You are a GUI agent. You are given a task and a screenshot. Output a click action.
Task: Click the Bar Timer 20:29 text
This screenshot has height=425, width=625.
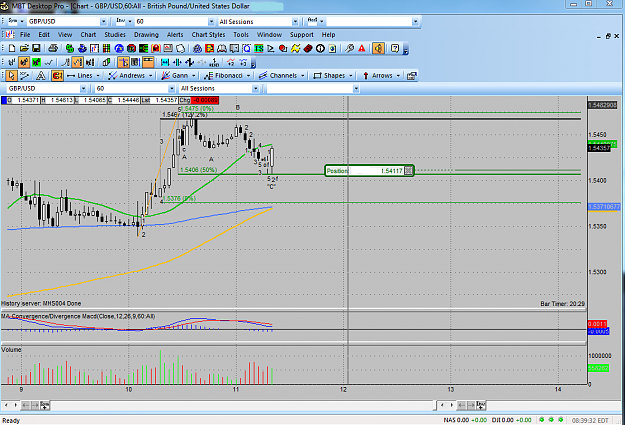pos(562,304)
